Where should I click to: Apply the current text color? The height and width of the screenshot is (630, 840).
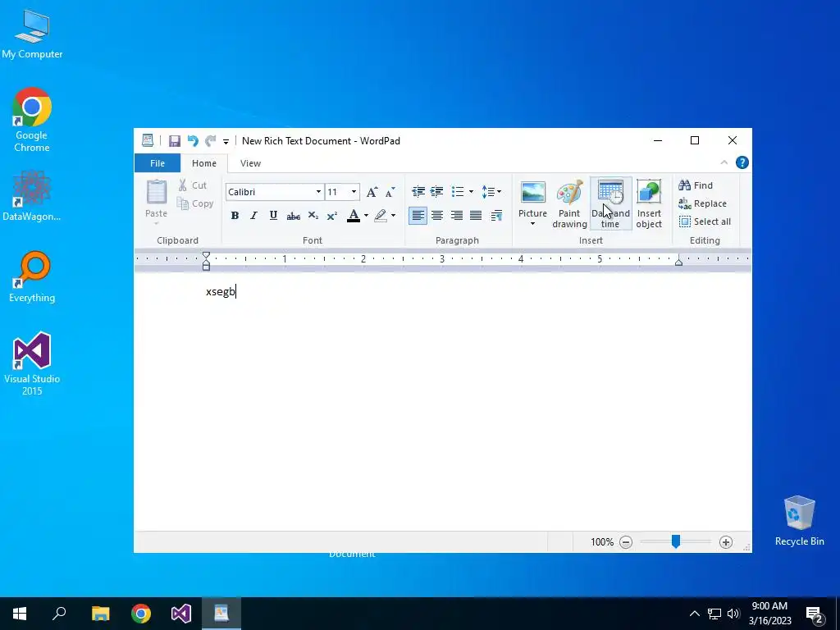(354, 216)
